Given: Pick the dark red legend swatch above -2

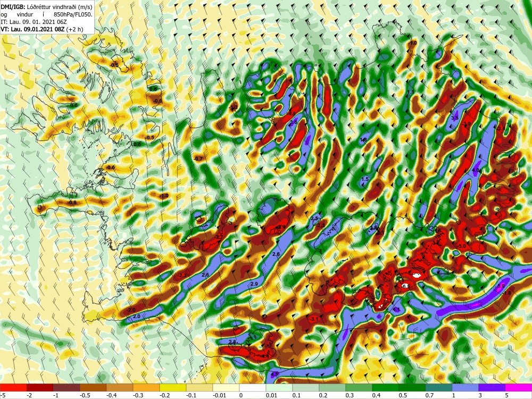Looking at the screenshot, I should click(x=40, y=387).
